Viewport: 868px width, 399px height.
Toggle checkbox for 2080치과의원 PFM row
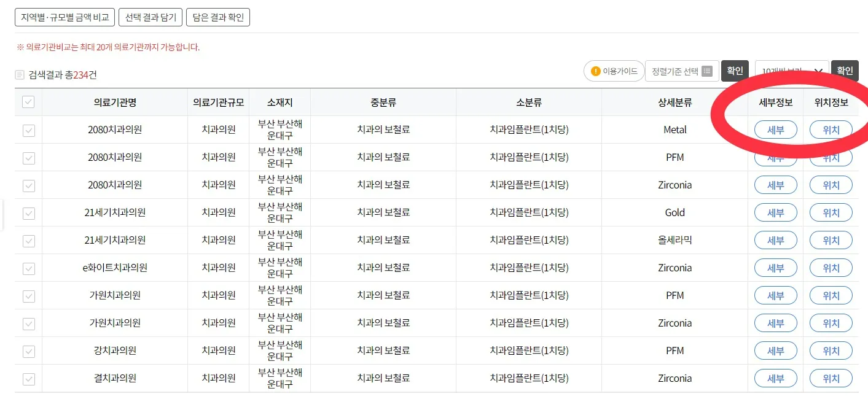tap(28, 158)
